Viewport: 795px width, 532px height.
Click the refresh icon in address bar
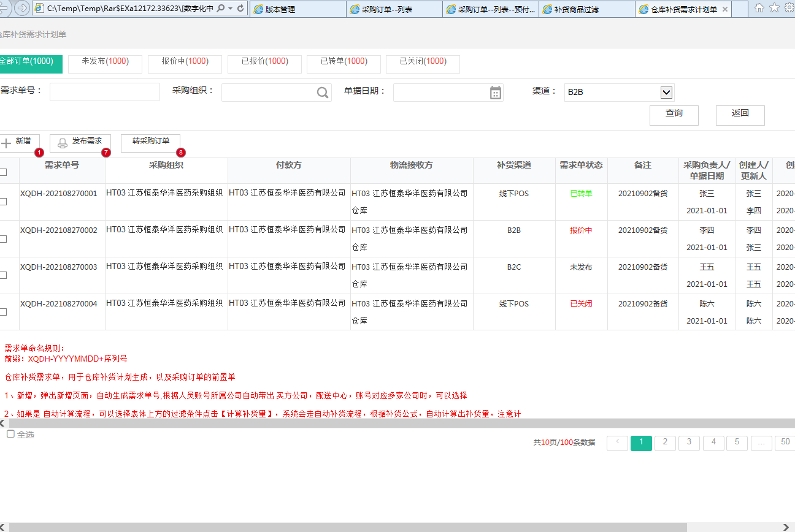pos(240,9)
